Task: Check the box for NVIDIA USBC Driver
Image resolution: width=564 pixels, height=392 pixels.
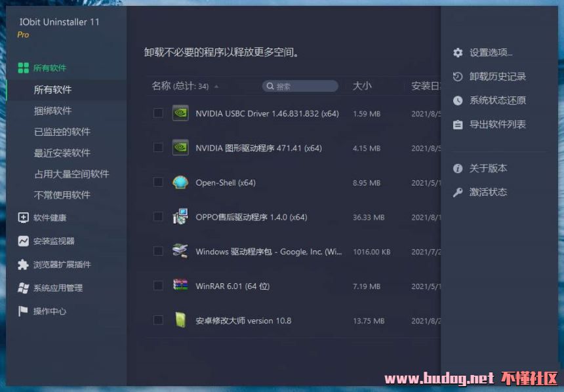Action: (x=158, y=113)
